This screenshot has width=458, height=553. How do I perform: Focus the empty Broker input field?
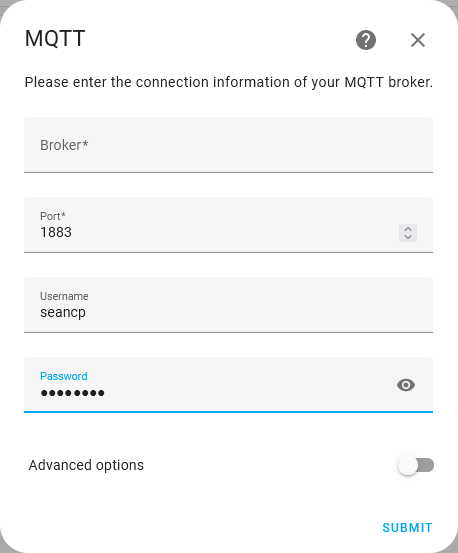point(228,145)
